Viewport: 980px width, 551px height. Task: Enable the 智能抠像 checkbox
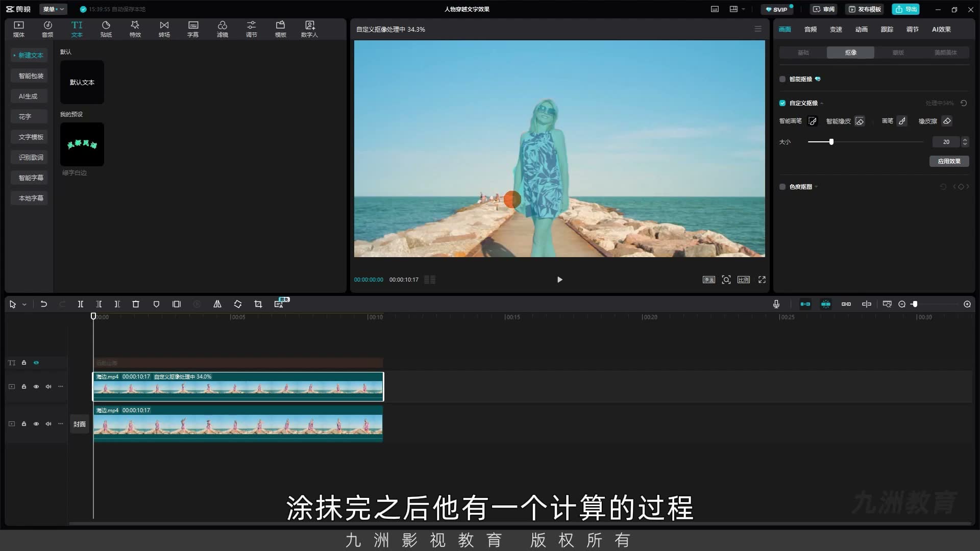[782, 79]
